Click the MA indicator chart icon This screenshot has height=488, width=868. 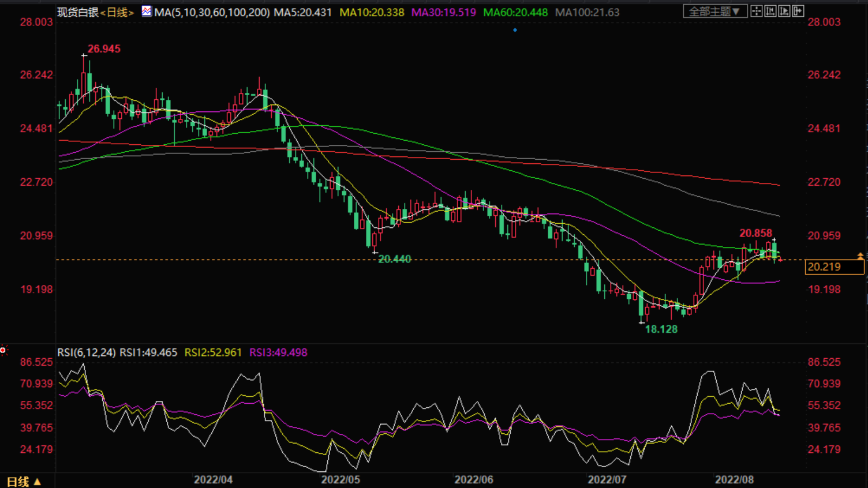[x=147, y=11]
